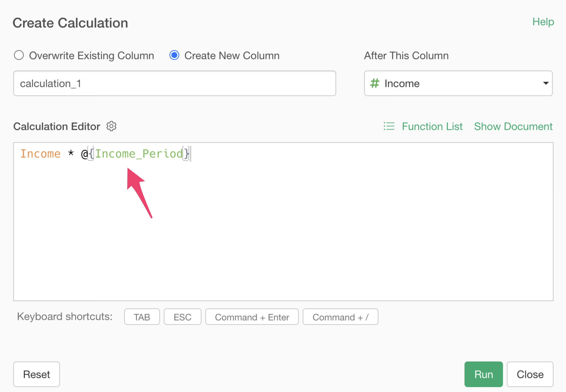Image resolution: width=566 pixels, height=392 pixels.
Task: Click the calculation_1 column name field
Action: pyautogui.click(x=175, y=83)
